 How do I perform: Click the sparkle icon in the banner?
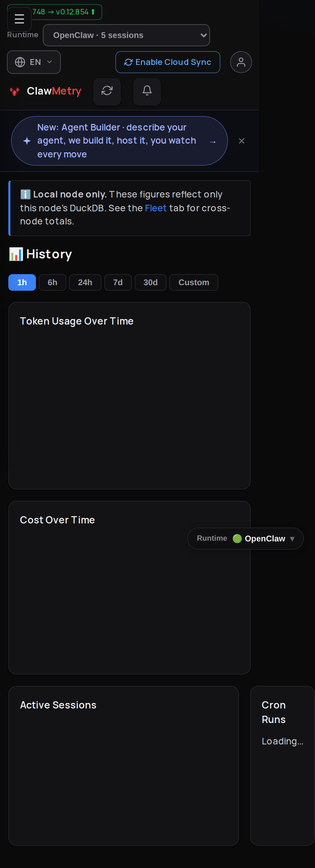[x=27, y=141]
